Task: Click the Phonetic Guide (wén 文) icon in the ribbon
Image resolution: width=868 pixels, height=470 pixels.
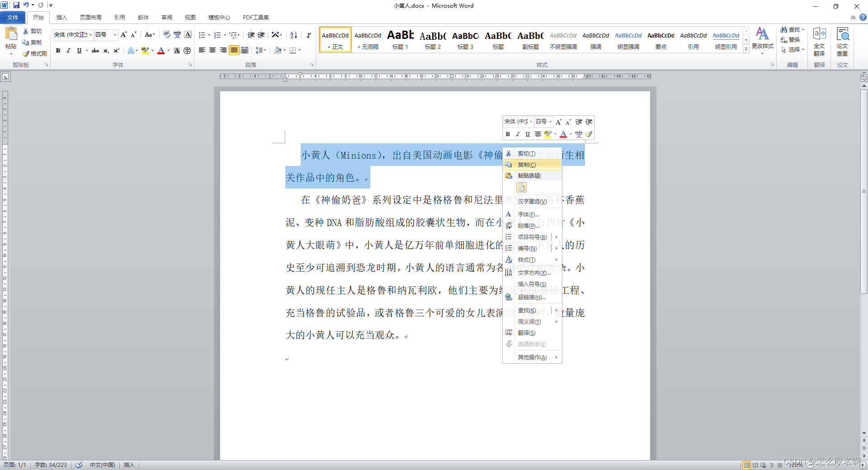Action: [177, 35]
